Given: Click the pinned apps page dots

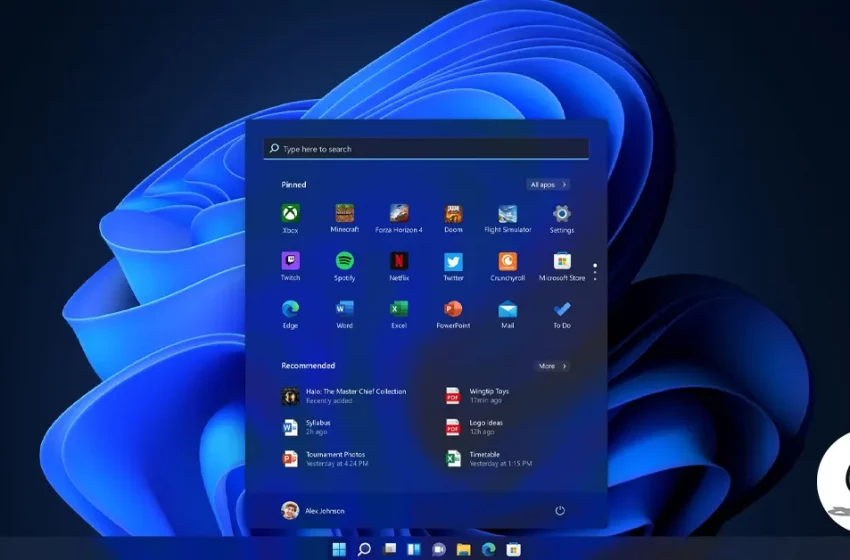Looking at the screenshot, I should pyautogui.click(x=595, y=271).
